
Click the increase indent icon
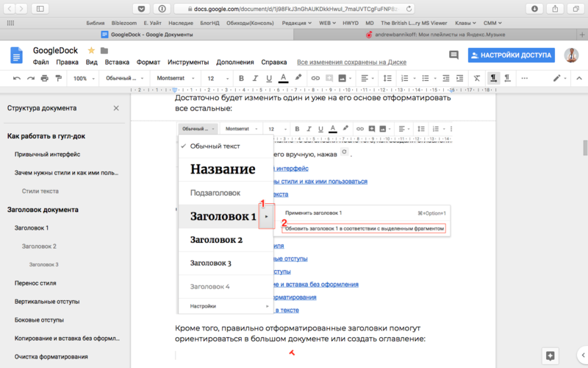point(459,78)
